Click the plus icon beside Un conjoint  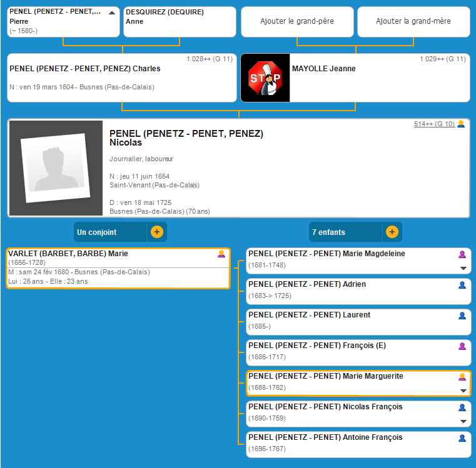(x=156, y=232)
